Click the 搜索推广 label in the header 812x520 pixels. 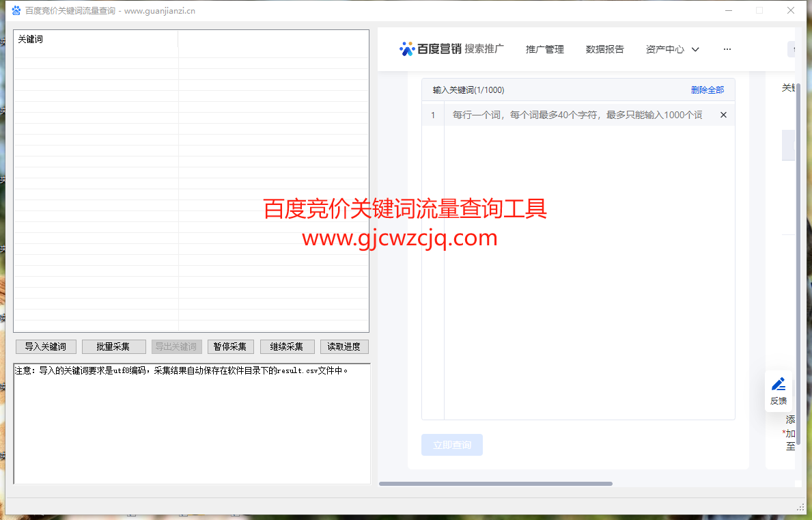pos(484,49)
